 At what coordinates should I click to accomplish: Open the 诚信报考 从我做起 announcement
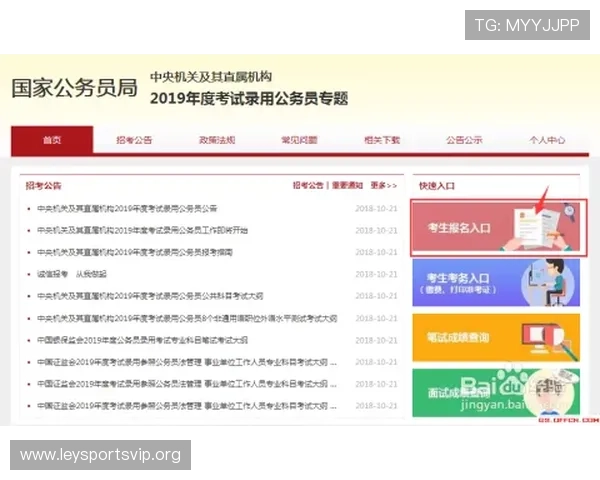(72, 274)
